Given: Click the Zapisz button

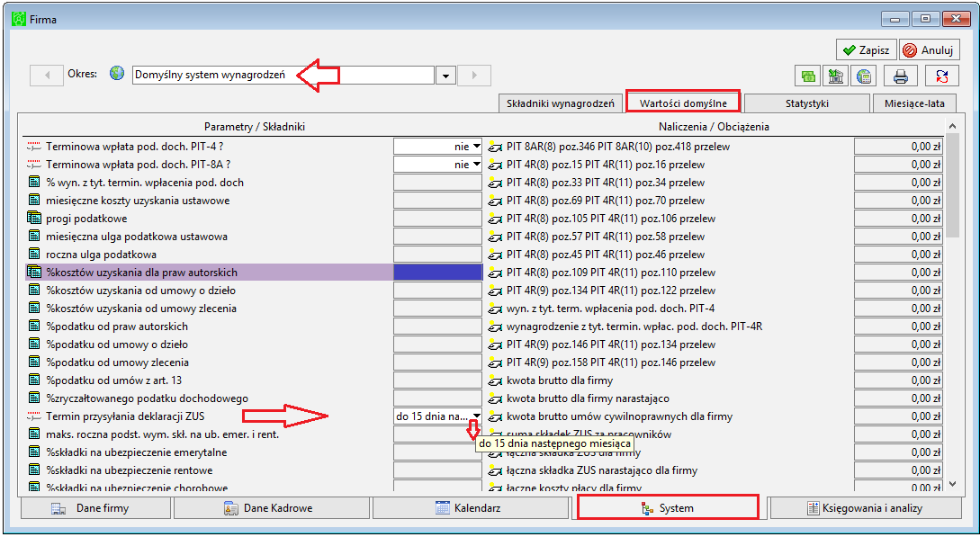Looking at the screenshot, I should 867,50.
